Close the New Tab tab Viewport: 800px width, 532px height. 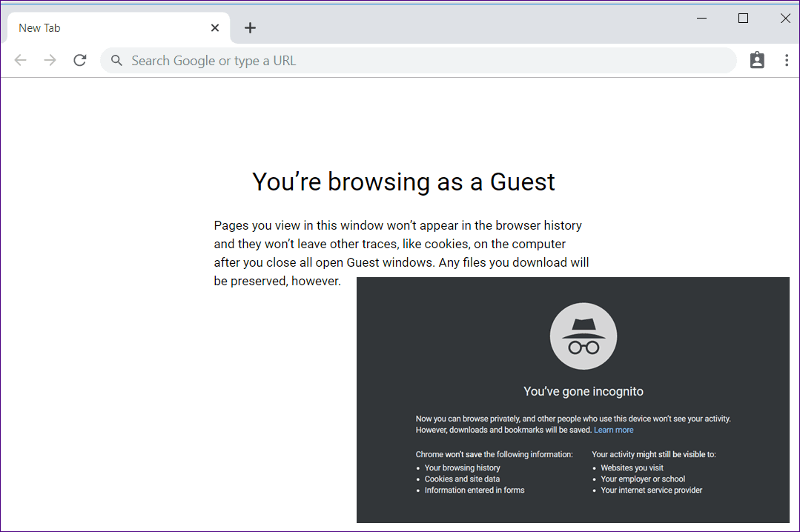215,28
